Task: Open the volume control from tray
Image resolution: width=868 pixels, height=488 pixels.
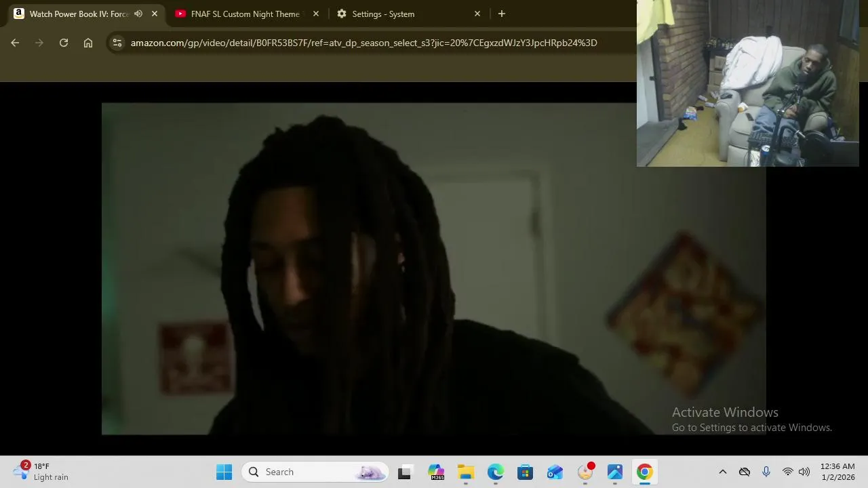Action: coord(804,472)
